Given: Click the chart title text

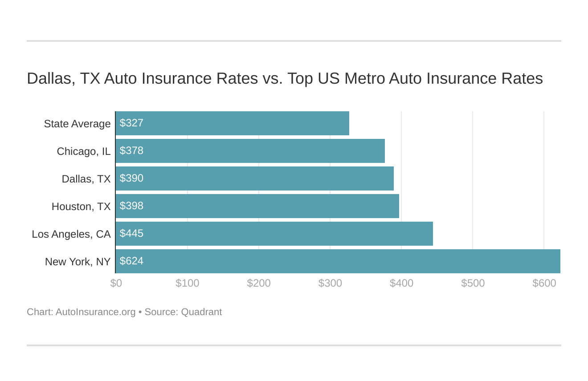Looking at the screenshot, I should 285,78.
